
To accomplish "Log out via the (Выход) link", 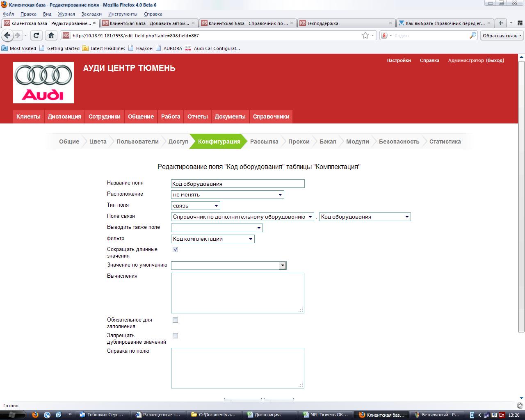I will click(495, 60).
